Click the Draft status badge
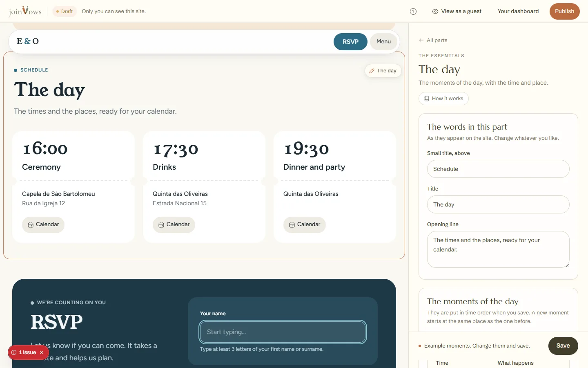Screen dimensions: 588x368 point(65,11)
